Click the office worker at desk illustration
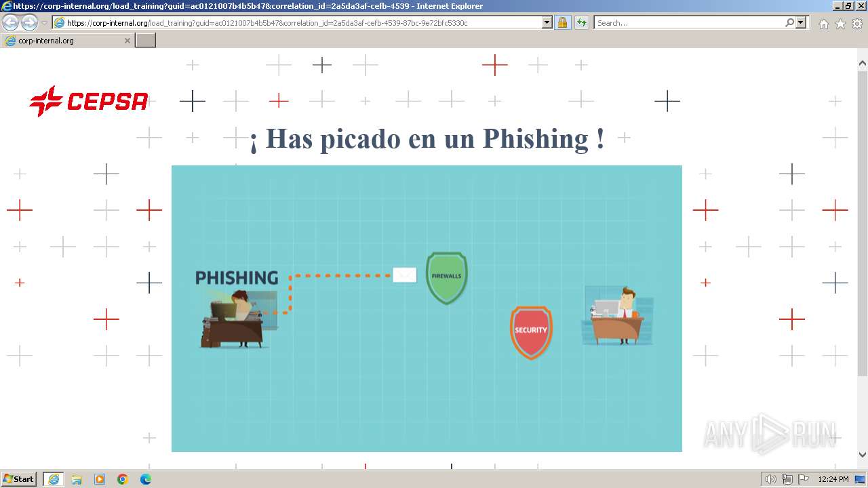 [618, 316]
